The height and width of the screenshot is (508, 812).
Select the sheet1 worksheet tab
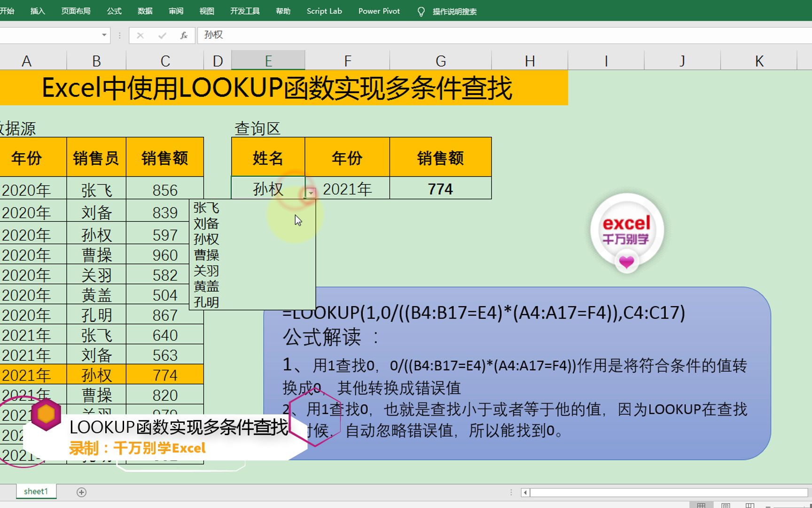point(36,492)
